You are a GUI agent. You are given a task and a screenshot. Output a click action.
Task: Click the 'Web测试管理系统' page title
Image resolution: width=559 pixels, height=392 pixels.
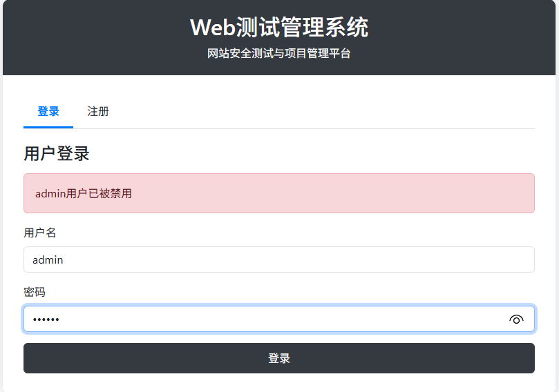coord(279,28)
